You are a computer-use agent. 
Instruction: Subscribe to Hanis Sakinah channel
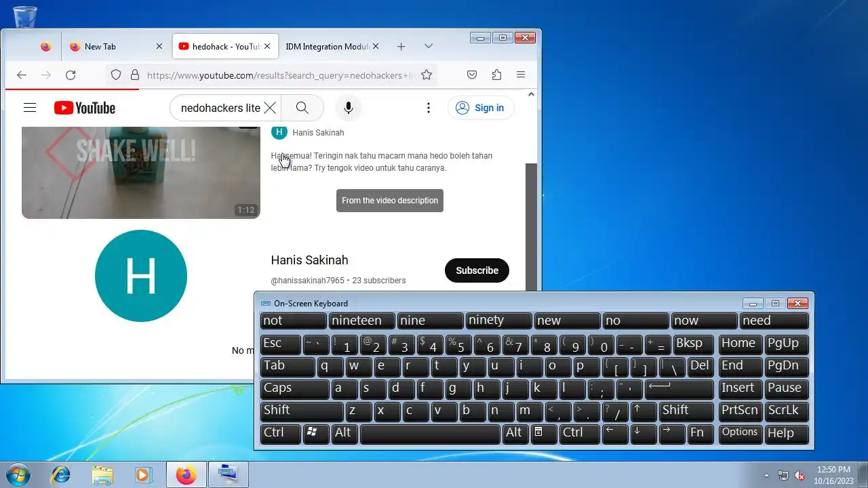(x=477, y=270)
